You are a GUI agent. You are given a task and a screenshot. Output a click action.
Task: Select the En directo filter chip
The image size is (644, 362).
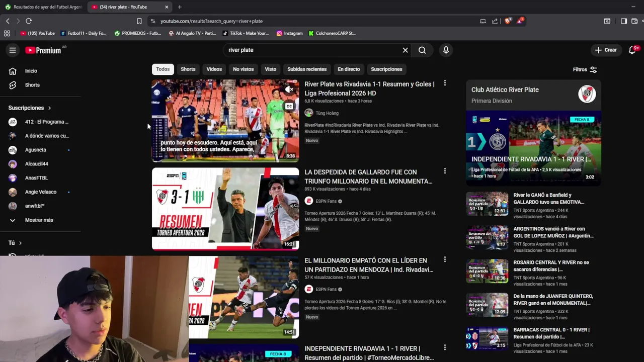click(349, 69)
